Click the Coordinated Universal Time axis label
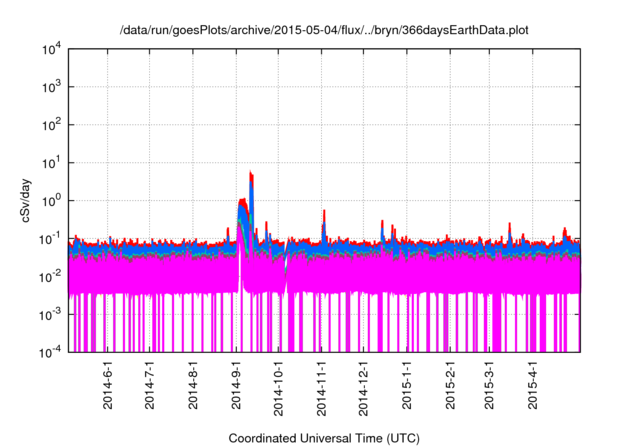 point(324,438)
